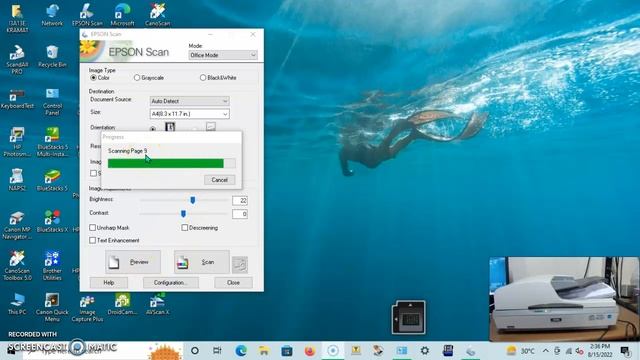The width and height of the screenshot is (640, 360).
Task: Open the notification center icon
Action: pos(625,351)
